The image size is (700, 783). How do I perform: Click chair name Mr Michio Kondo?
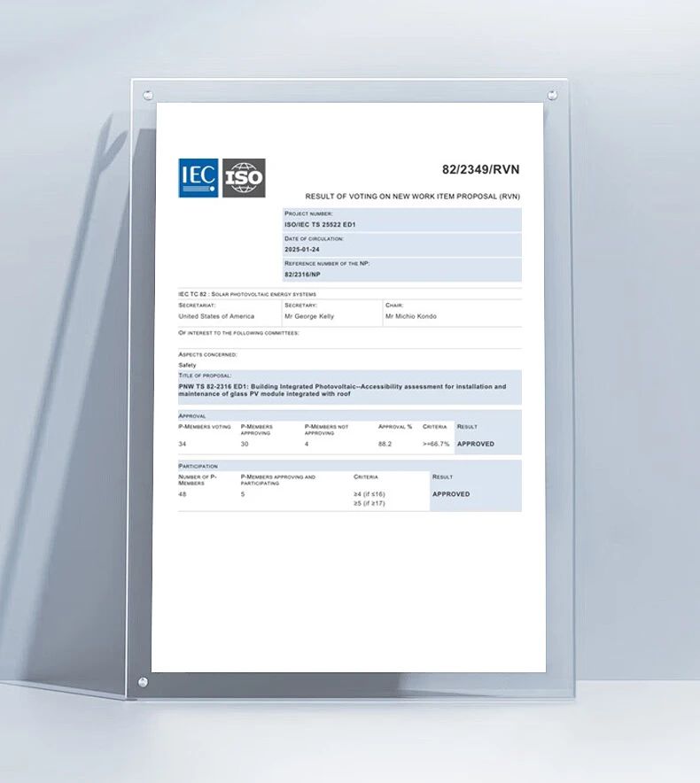[411, 316]
